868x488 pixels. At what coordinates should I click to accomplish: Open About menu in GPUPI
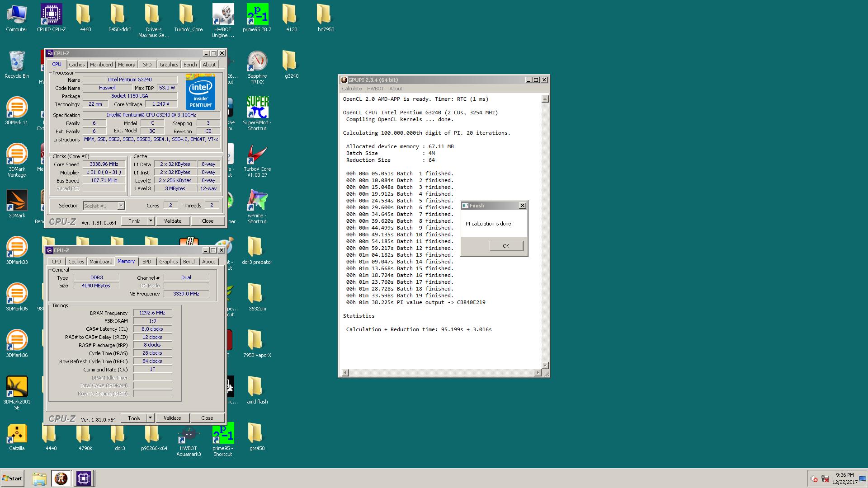coord(396,89)
